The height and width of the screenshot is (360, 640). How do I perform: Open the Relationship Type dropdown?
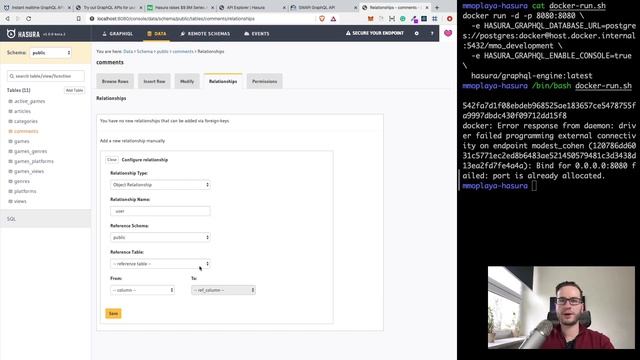pyautogui.click(x=160, y=184)
